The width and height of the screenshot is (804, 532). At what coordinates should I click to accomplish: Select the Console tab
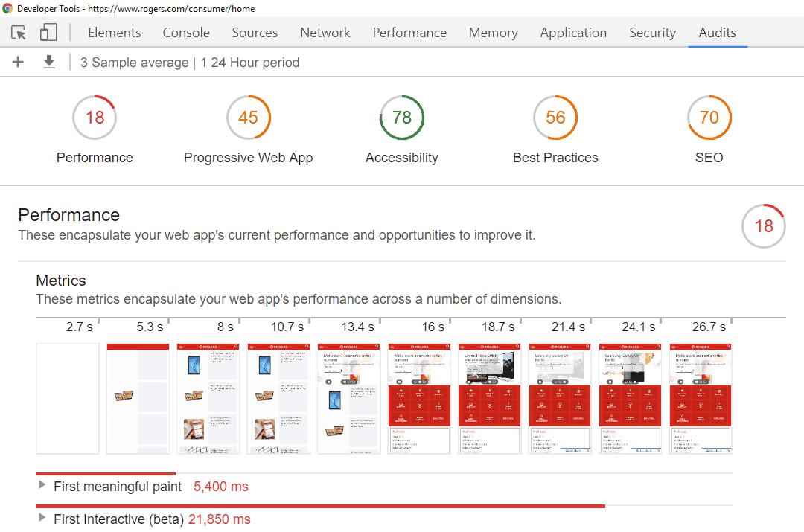pos(186,33)
